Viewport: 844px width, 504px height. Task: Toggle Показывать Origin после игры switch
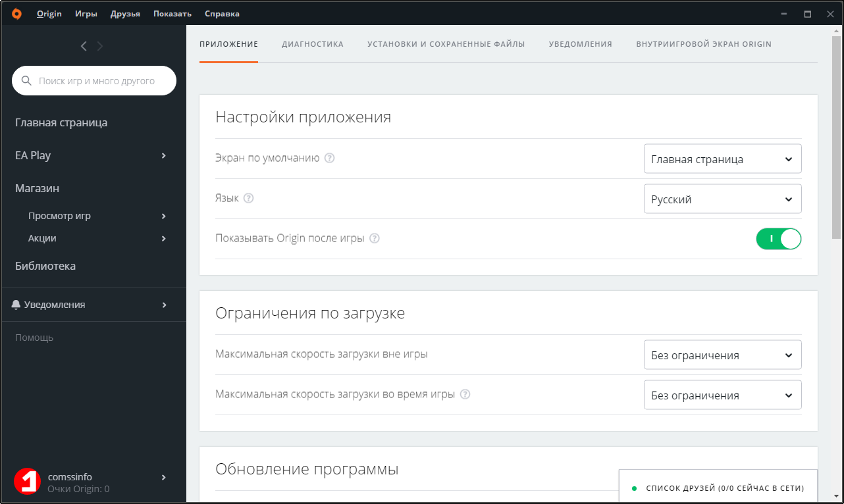tap(779, 238)
